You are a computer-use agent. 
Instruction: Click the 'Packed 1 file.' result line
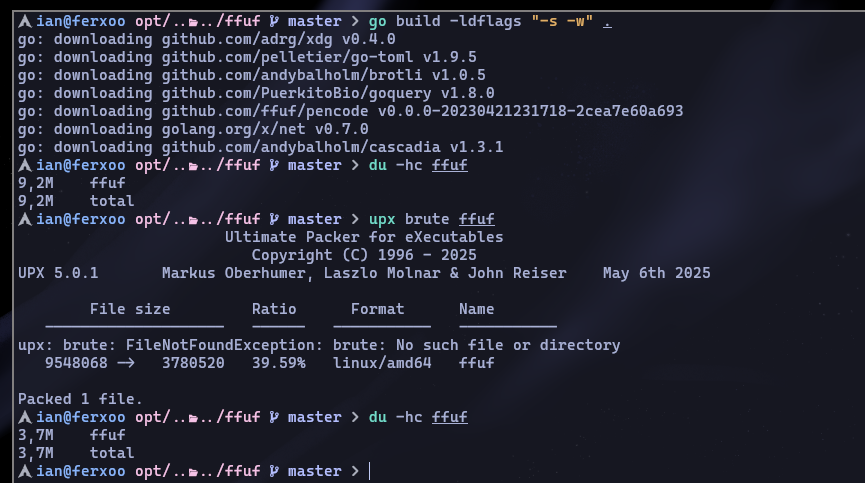tap(81, 399)
